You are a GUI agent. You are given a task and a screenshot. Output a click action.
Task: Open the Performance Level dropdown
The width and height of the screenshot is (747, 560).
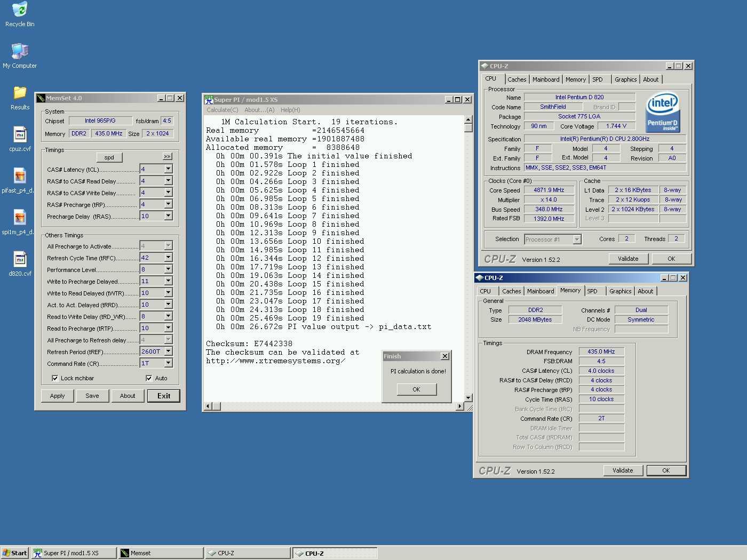click(168, 269)
